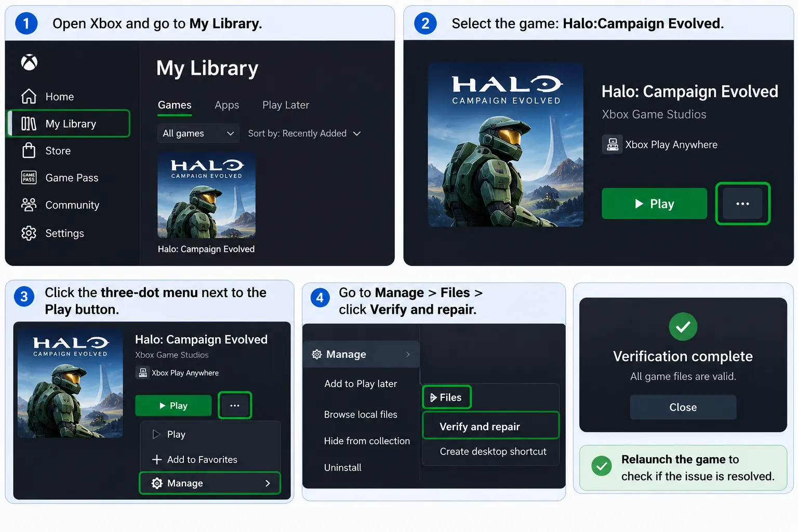Click the large green Play button in step 2
The height and width of the screenshot is (532, 798).
click(654, 204)
